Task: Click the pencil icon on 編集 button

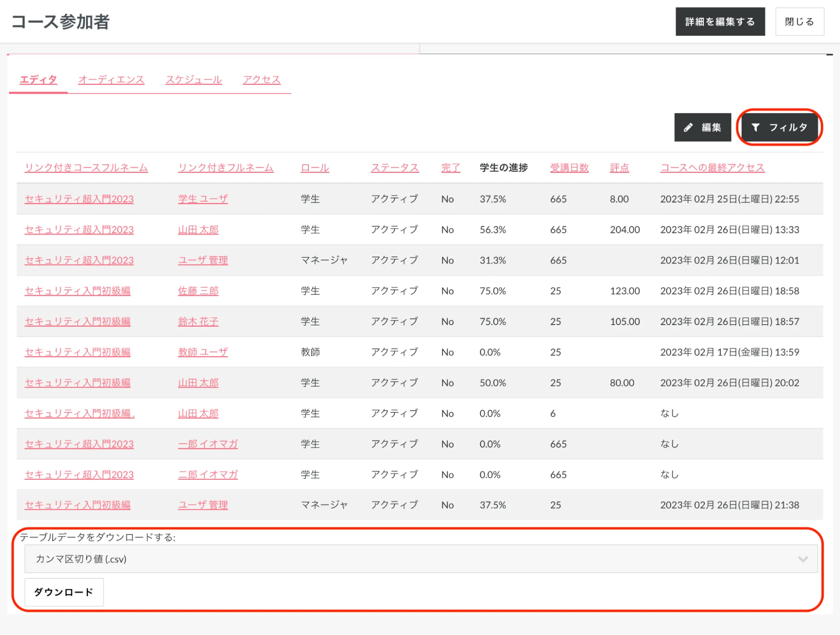Action: [x=688, y=127]
